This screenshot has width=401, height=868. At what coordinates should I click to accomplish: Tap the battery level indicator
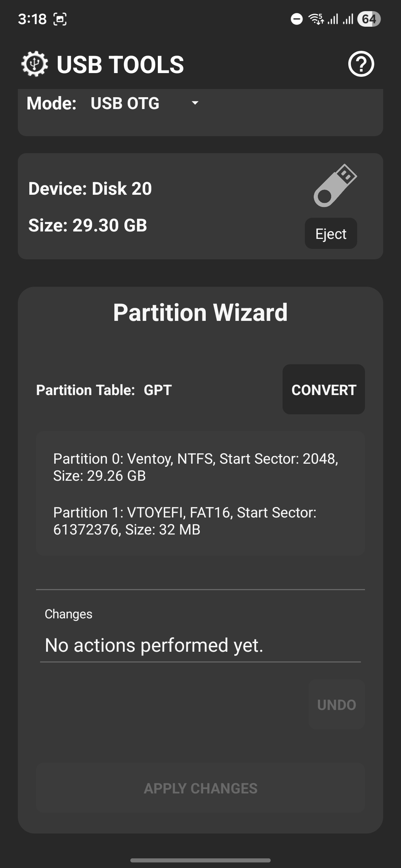click(x=369, y=19)
